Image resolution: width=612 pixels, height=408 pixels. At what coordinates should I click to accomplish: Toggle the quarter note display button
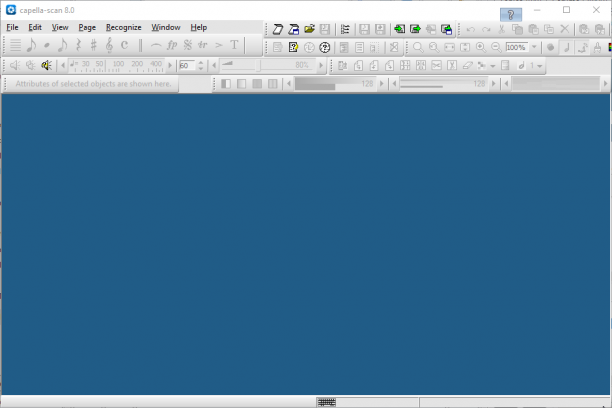tap(566, 47)
